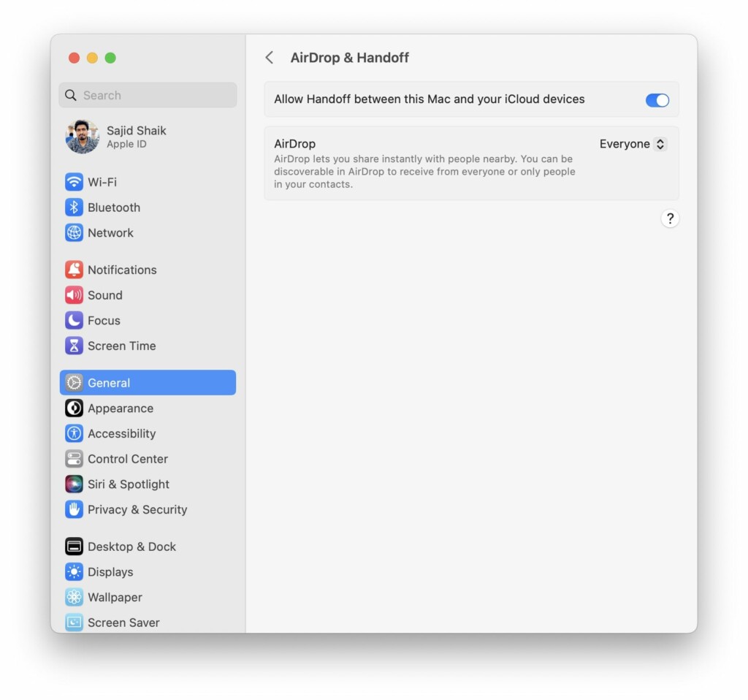Open the Notifications bell icon
Viewport: 748px width, 700px height.
click(74, 270)
